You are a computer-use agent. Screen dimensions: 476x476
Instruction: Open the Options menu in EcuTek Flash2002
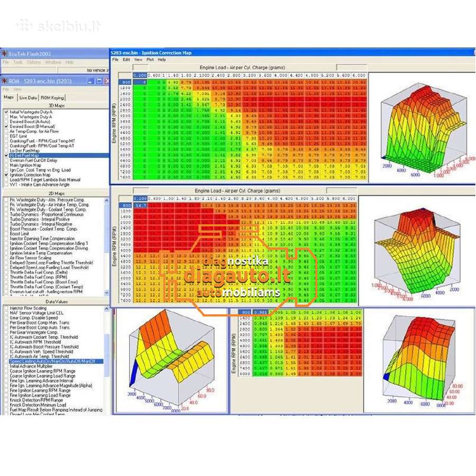click(x=34, y=62)
